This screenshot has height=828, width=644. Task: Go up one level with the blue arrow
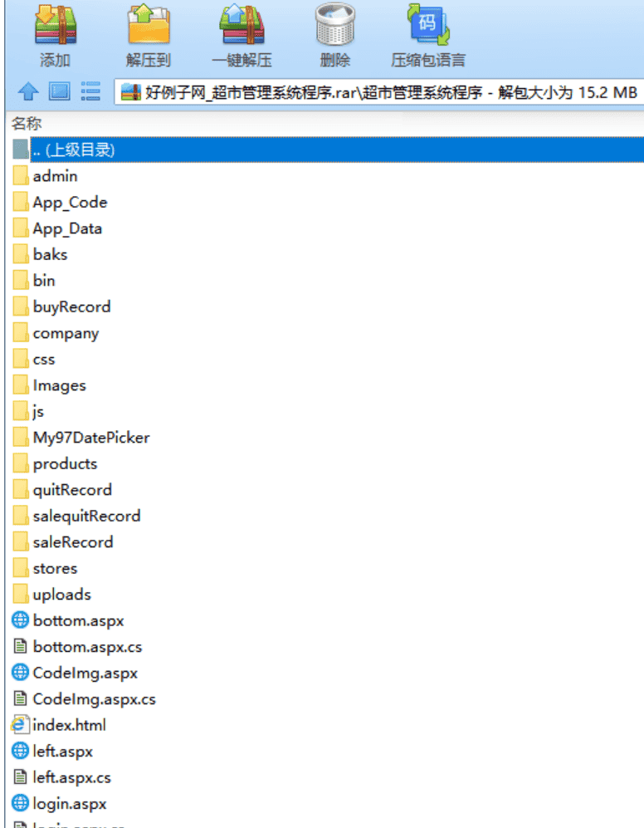[28, 92]
